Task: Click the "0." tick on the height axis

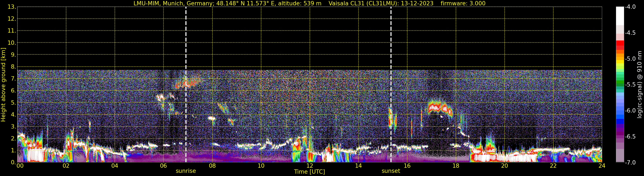Action: pyautogui.click(x=13, y=162)
